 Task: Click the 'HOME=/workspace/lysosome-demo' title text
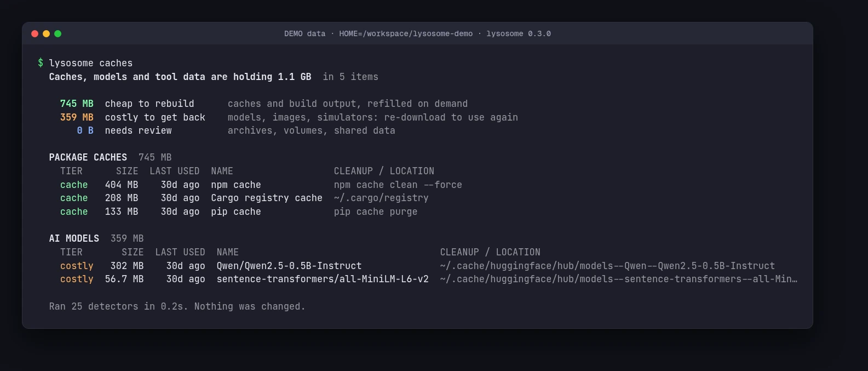pyautogui.click(x=406, y=34)
